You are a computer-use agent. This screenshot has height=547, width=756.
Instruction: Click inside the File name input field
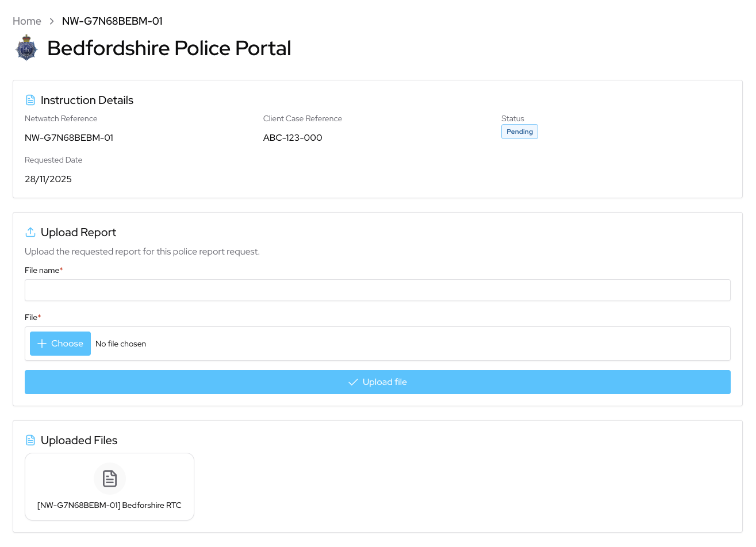pyautogui.click(x=377, y=290)
